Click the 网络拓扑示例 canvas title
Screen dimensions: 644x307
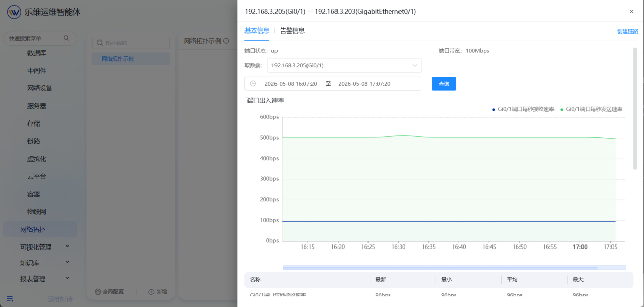coord(202,41)
